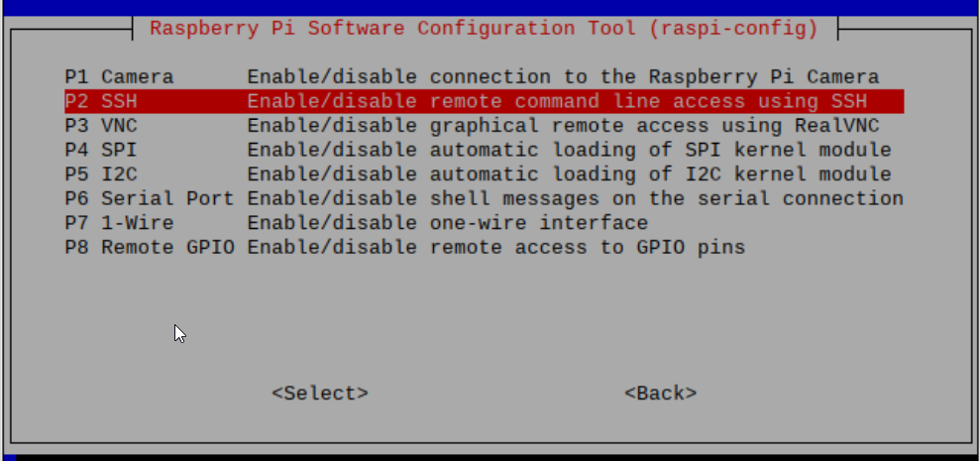Click the I2C kernel module description text
This screenshot has width=980, height=461.
569,173
